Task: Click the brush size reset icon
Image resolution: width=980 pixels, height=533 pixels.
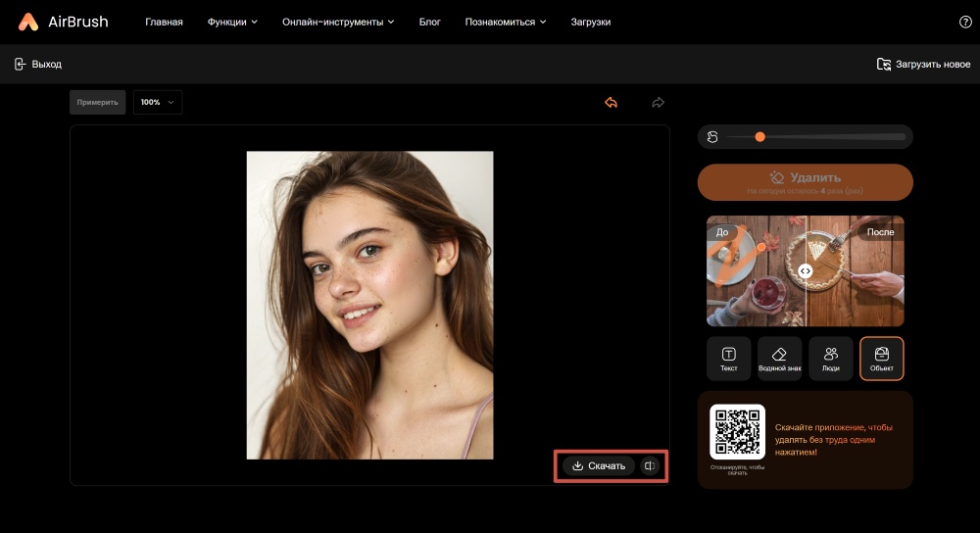Action: [x=712, y=137]
